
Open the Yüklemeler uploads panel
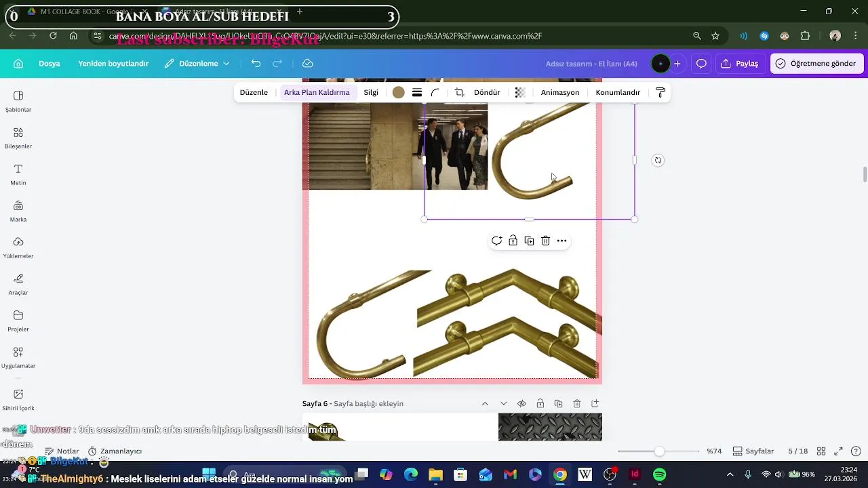tap(18, 247)
